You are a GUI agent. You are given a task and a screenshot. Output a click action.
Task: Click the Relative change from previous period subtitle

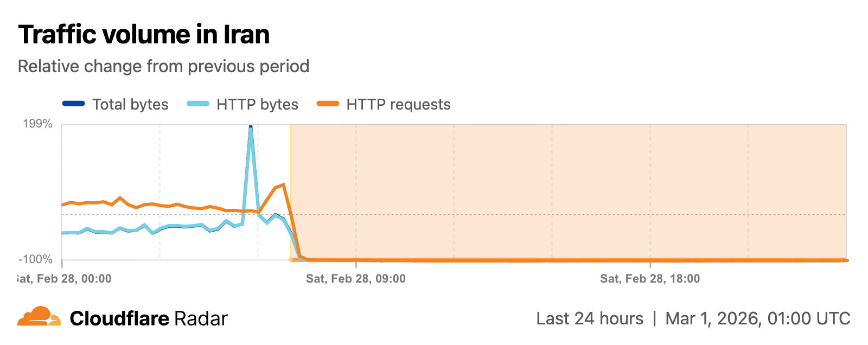point(163,66)
